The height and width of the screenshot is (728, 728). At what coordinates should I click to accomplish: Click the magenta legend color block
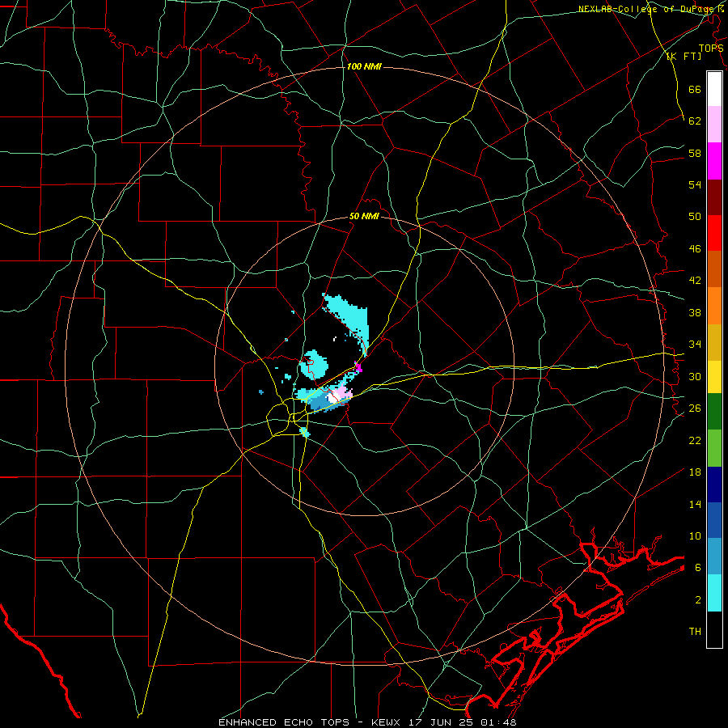pyautogui.click(x=714, y=161)
